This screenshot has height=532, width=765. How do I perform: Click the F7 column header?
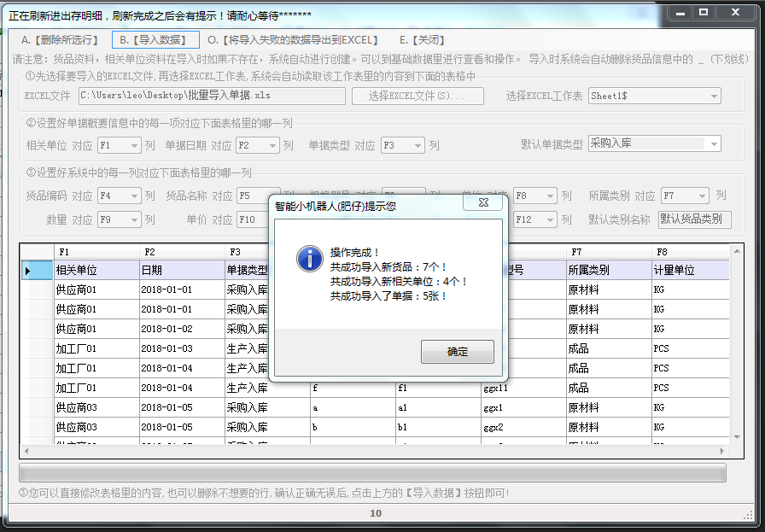606,252
